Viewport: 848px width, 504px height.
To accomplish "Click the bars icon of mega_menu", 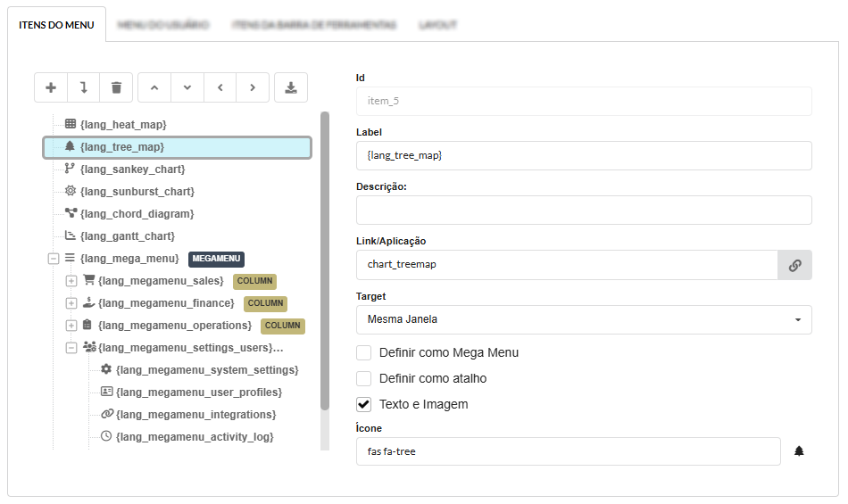I will click(x=70, y=258).
